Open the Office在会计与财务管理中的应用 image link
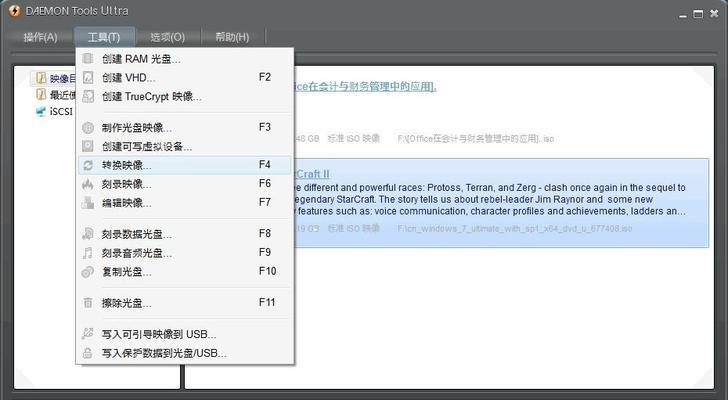This screenshot has width=728, height=400. (x=365, y=86)
